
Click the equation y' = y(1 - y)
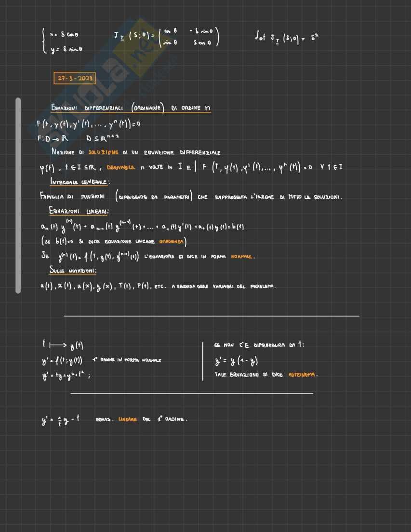(x=237, y=361)
